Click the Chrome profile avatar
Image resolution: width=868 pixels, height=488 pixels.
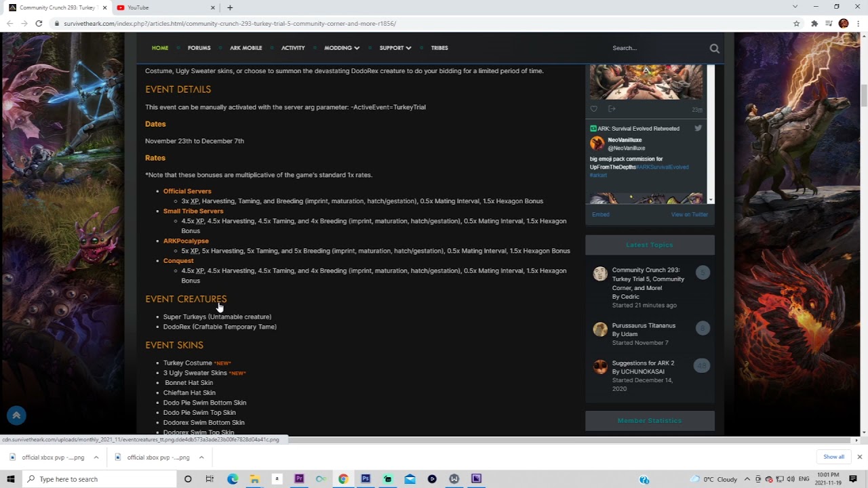[844, 23]
